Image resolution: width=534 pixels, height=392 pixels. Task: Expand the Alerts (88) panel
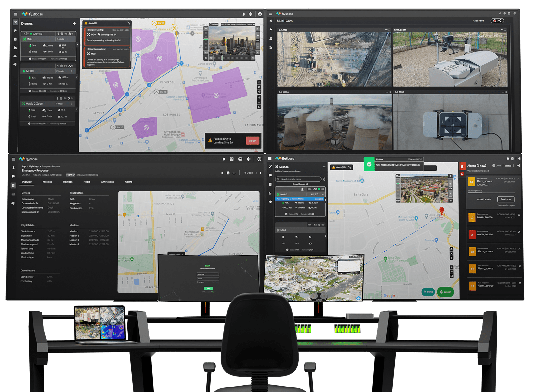point(350,167)
